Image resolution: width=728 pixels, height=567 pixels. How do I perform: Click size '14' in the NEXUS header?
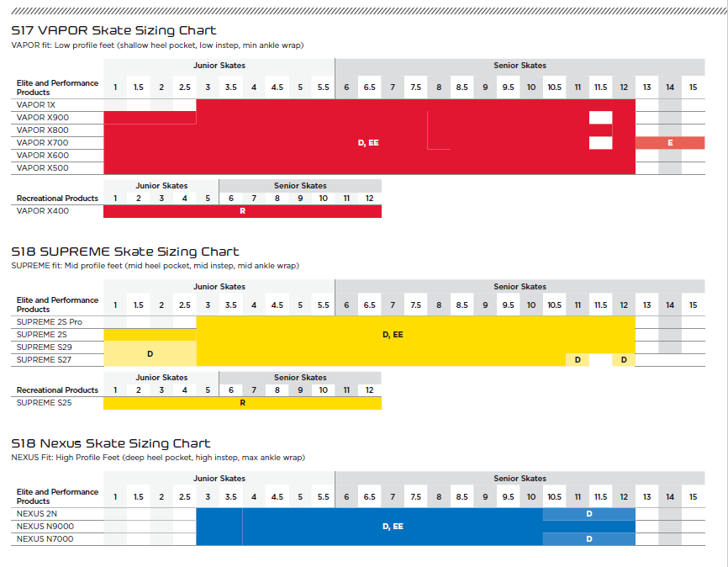[x=670, y=497]
